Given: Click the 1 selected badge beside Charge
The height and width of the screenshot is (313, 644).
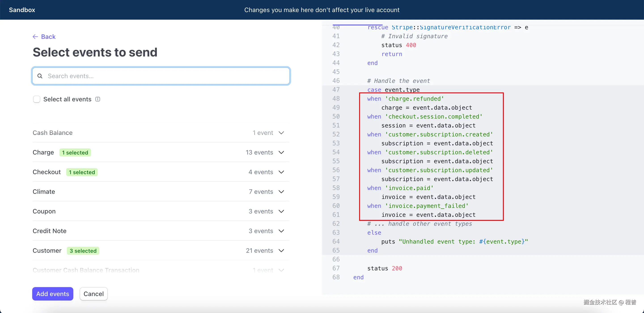Looking at the screenshot, I should [x=75, y=152].
